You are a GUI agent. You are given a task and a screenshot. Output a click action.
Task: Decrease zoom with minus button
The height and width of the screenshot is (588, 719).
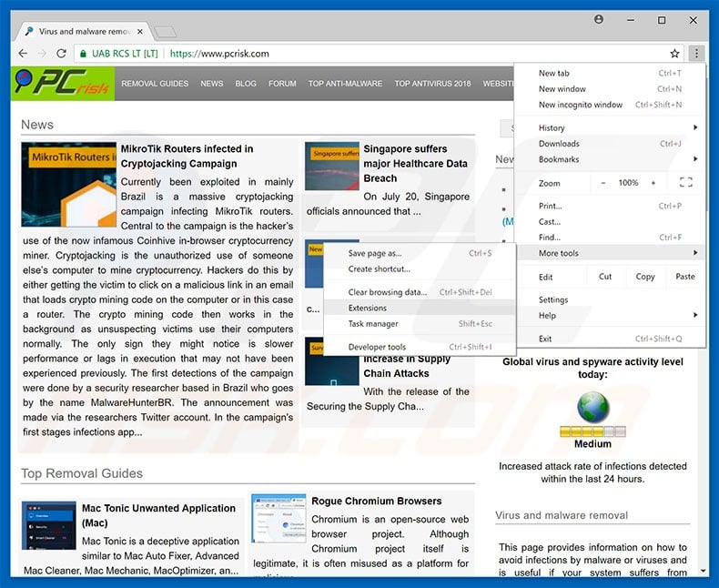click(603, 183)
